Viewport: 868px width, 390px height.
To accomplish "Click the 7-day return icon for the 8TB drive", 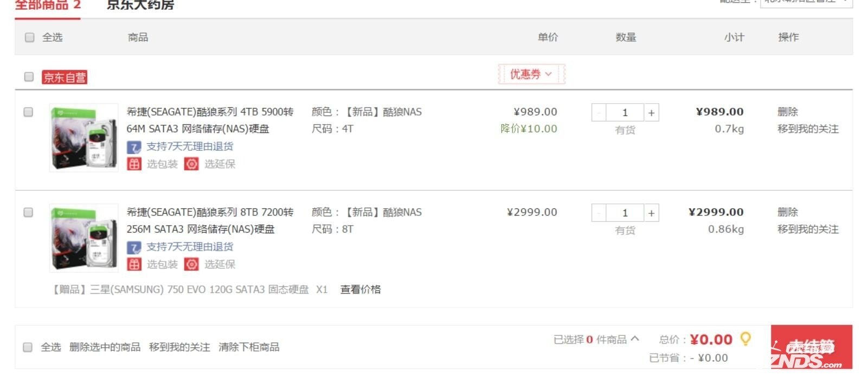I will coord(134,247).
